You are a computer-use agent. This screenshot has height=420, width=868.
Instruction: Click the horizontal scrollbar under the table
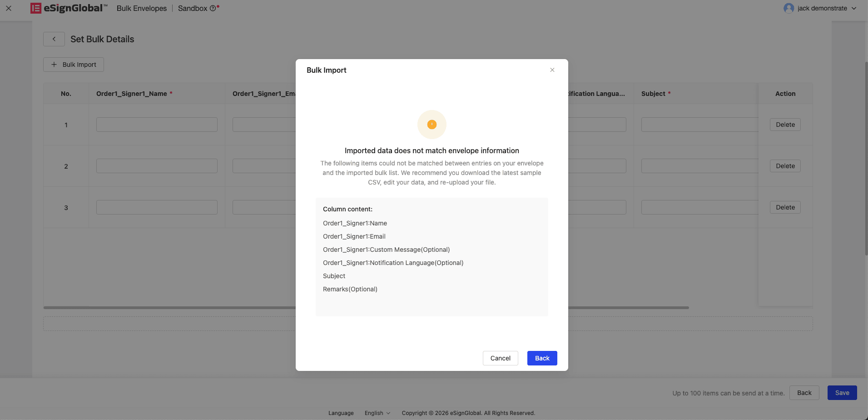pyautogui.click(x=182, y=308)
